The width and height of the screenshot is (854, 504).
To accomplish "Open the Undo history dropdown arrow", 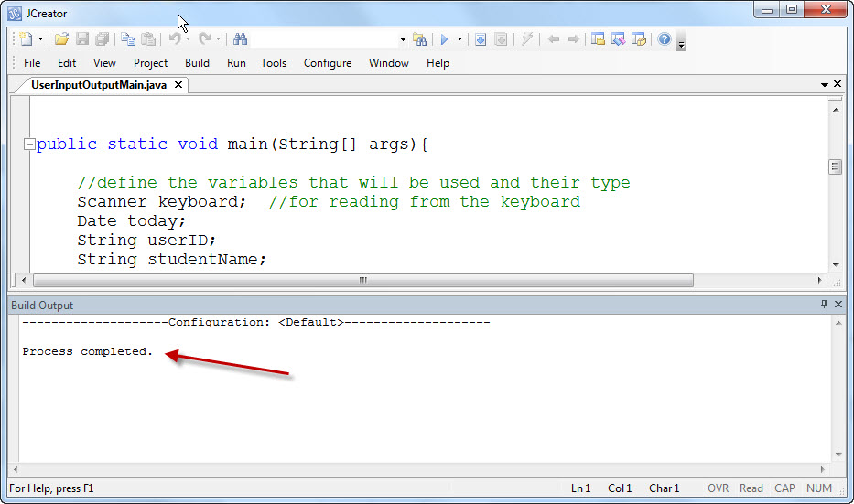I will [188, 39].
